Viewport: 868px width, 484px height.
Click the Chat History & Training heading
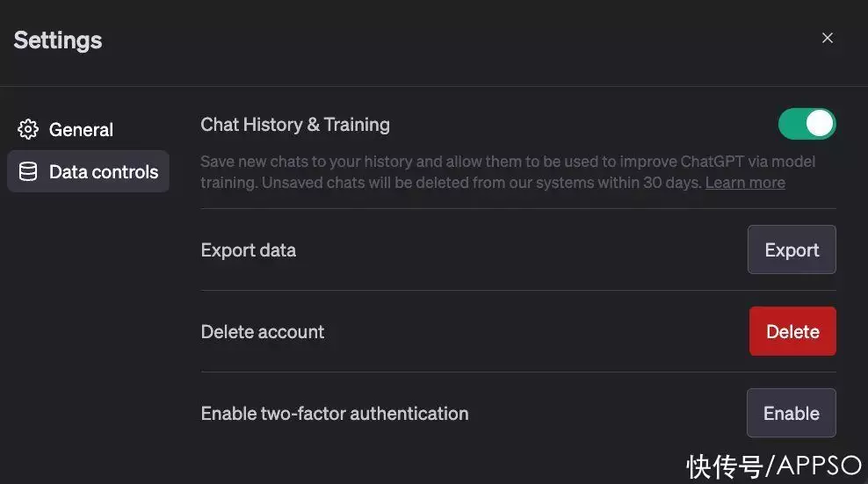pos(295,125)
